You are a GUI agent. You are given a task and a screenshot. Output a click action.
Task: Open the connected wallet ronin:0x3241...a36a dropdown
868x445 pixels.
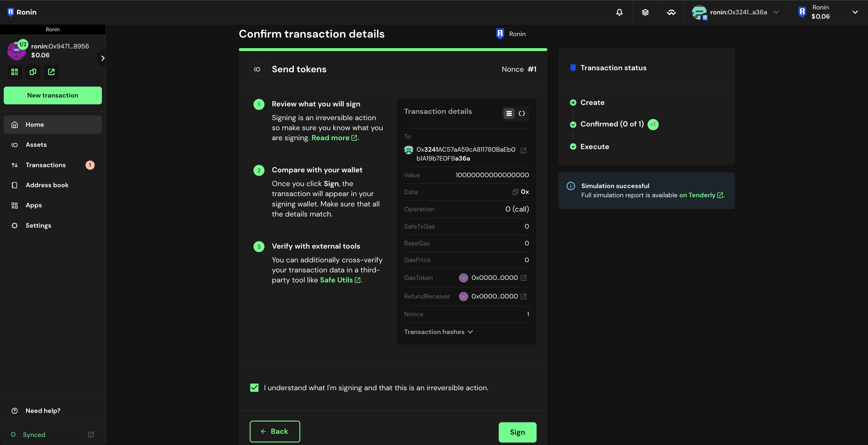point(736,12)
